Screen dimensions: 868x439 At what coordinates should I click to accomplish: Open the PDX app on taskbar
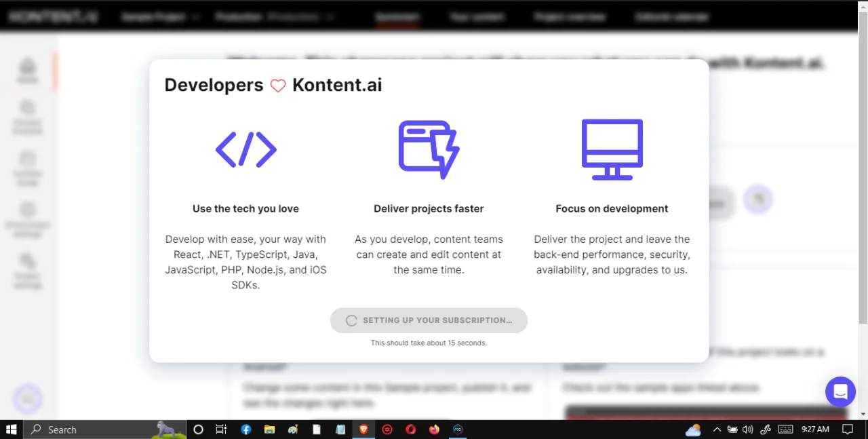click(458, 430)
